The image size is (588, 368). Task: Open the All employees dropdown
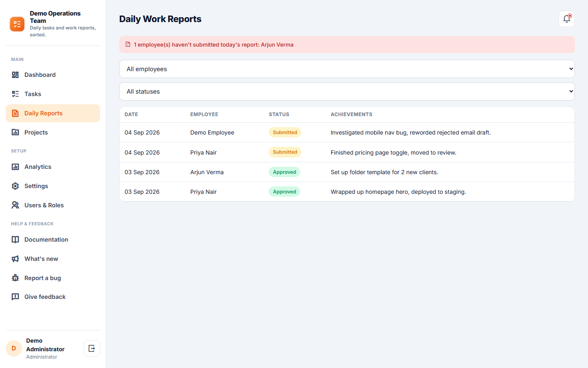[x=347, y=69]
